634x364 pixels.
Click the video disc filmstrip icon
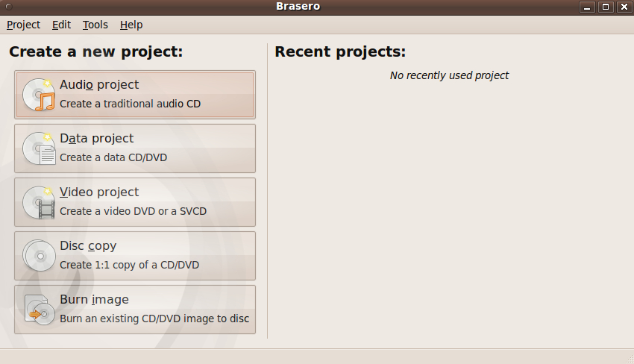(39, 203)
